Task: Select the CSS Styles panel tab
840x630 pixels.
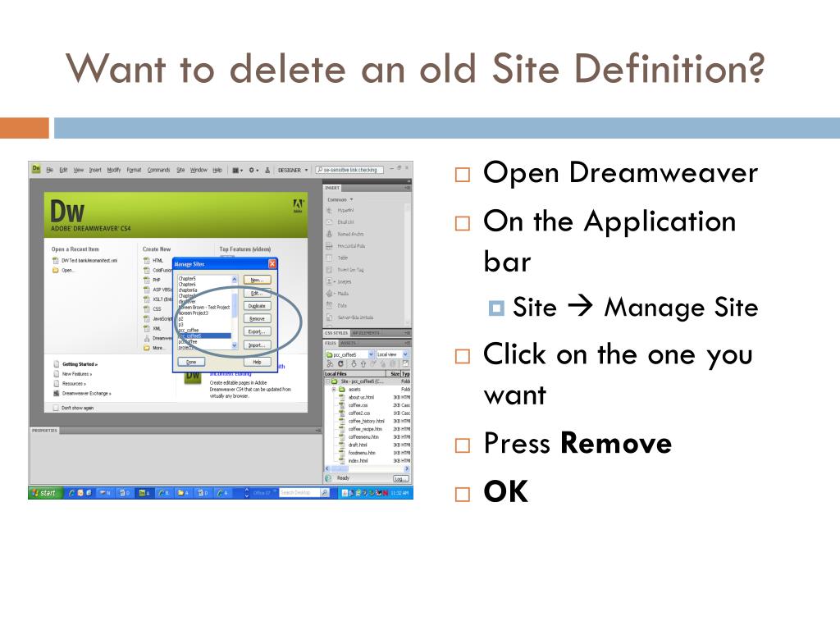Action: click(336, 333)
